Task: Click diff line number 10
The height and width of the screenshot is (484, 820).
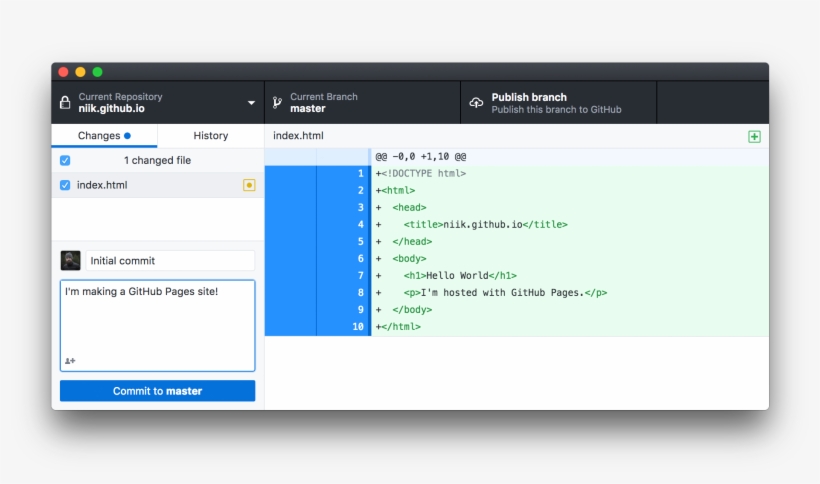Action: [358, 327]
